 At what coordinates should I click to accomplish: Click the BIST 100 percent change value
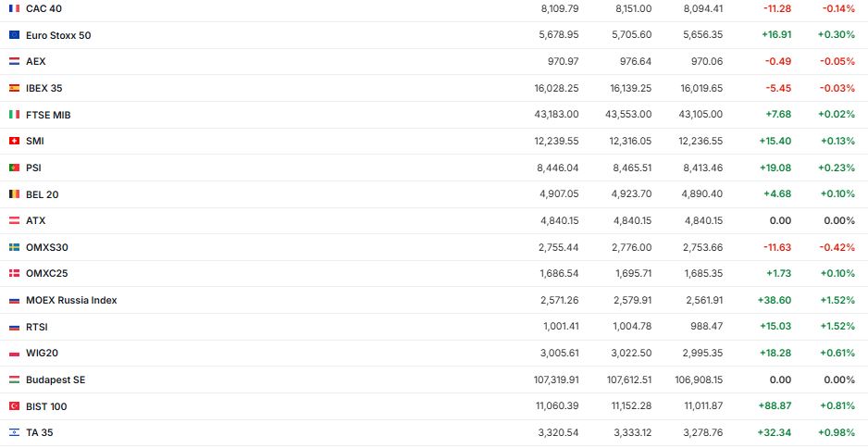click(837, 406)
